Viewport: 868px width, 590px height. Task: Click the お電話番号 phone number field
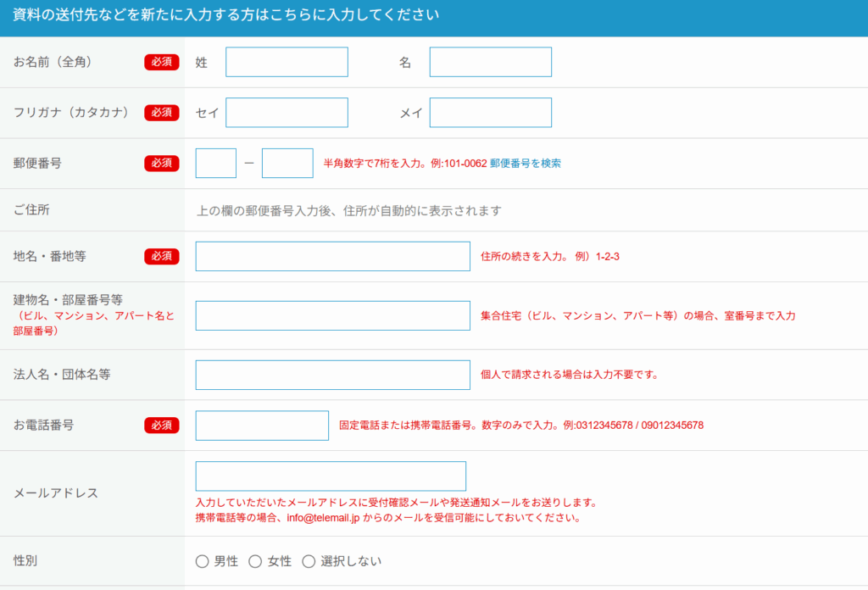pyautogui.click(x=261, y=425)
